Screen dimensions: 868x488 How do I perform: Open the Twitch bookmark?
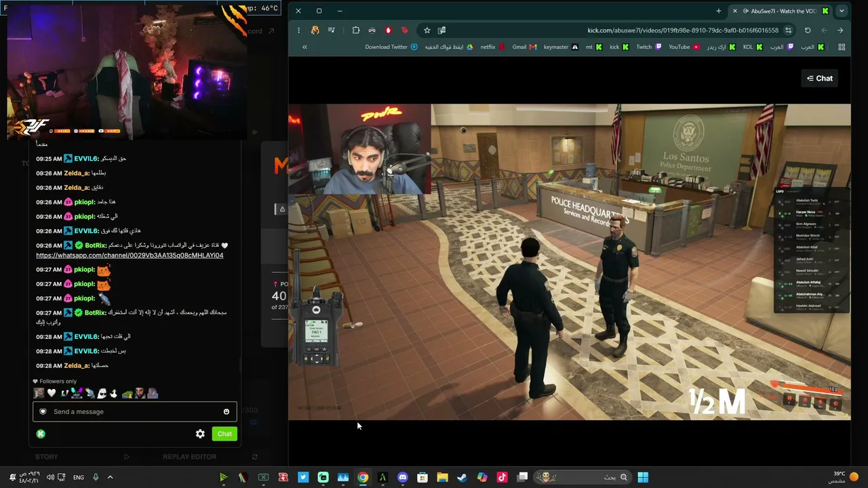649,47
